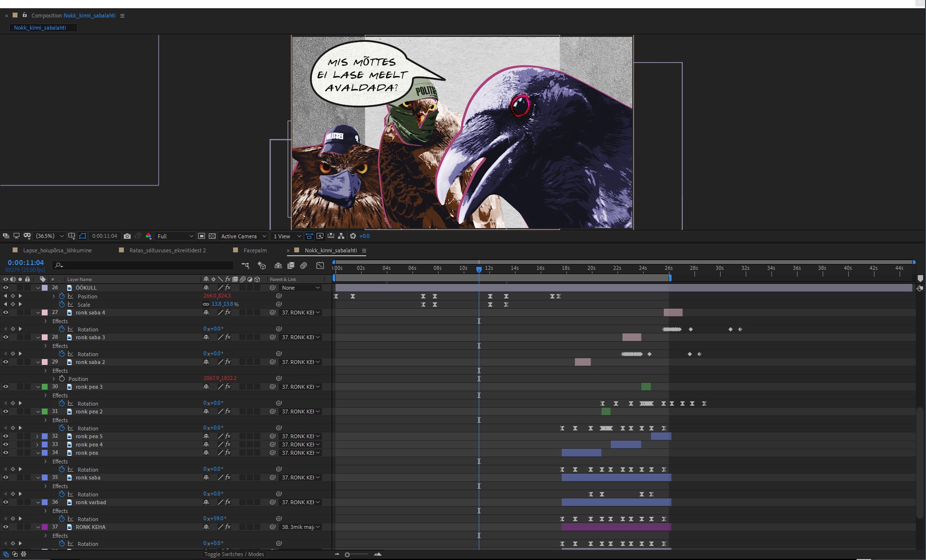Switch to the Facepalm composition tab
This screenshot has width=926, height=560.
pyautogui.click(x=255, y=250)
